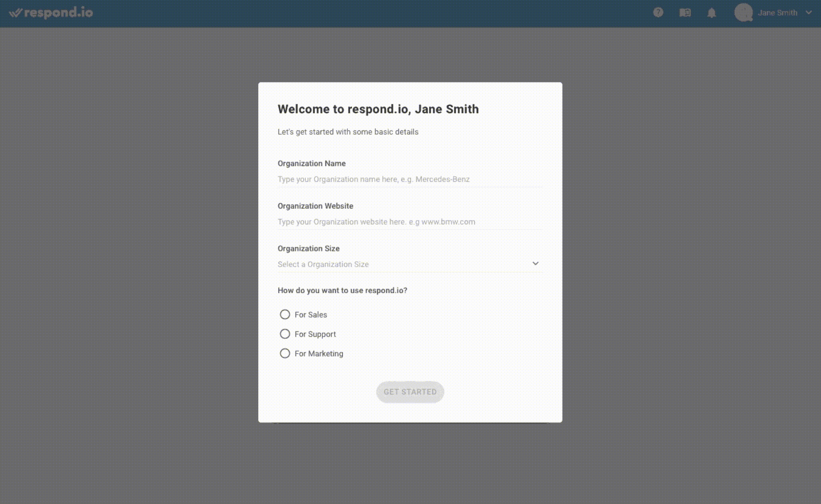Focus the Organization Name input field
821x504 pixels.
[x=410, y=179]
